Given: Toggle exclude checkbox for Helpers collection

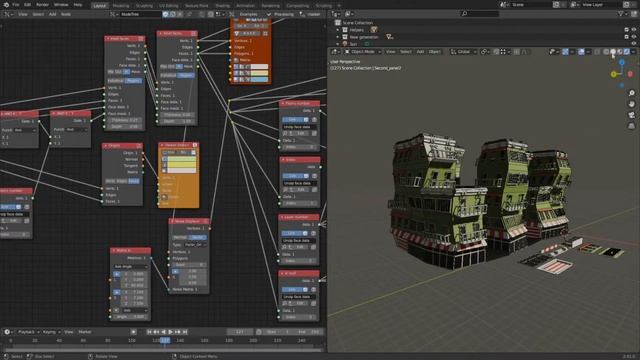Looking at the screenshot, I should tap(627, 30).
